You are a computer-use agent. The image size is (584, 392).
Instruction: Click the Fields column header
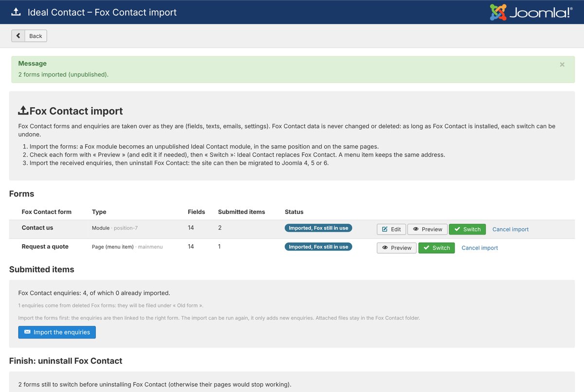coord(197,212)
